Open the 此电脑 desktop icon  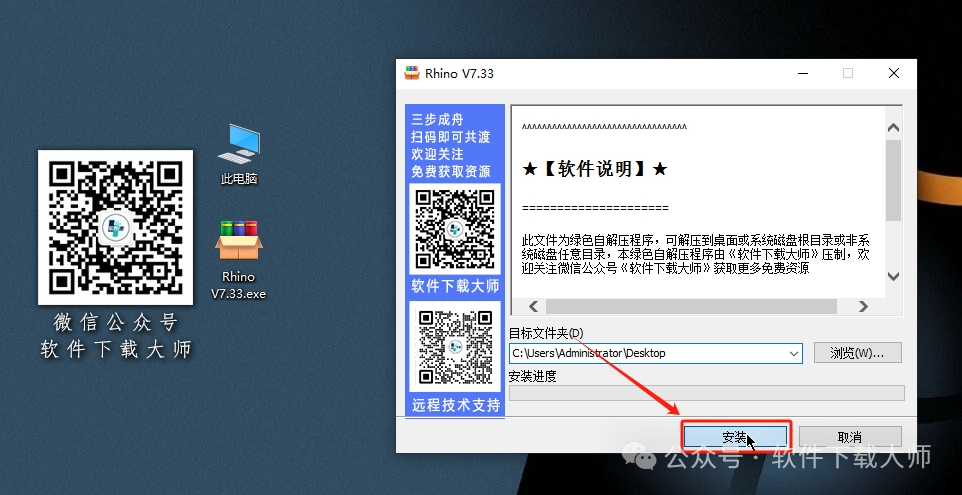point(239,153)
